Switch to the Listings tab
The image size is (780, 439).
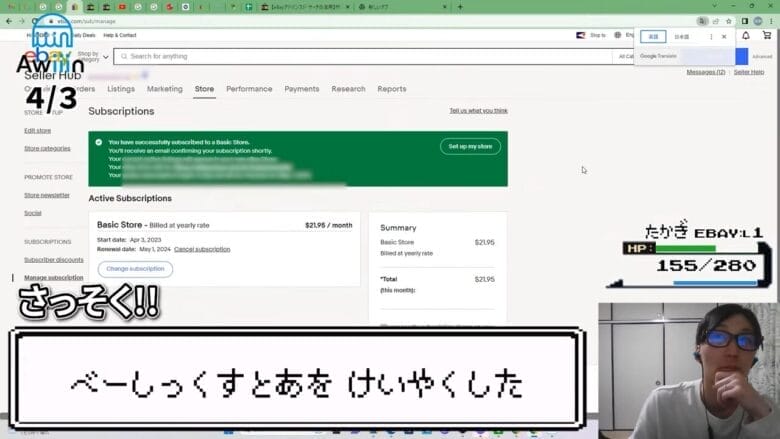[x=121, y=89]
